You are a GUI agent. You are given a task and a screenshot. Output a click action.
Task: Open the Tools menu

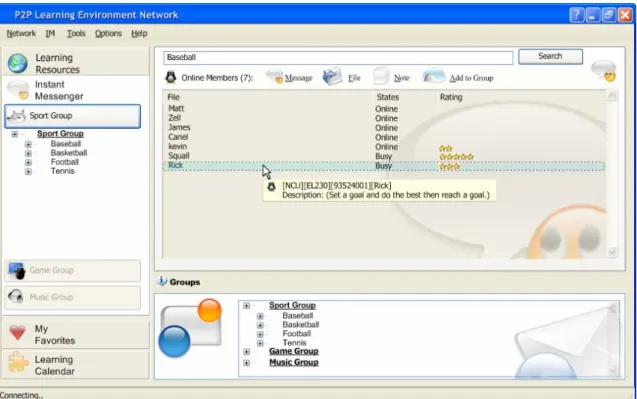(x=76, y=34)
